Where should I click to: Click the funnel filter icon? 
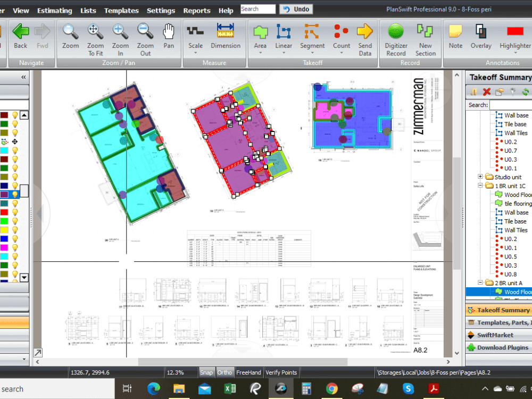513,92
